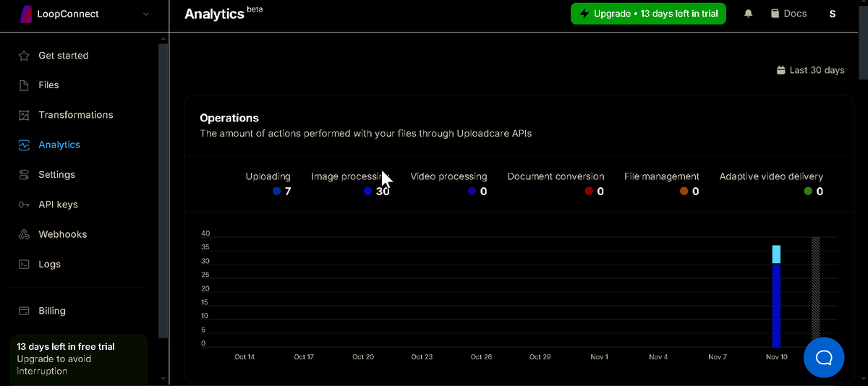Click the LoopConnect project logo
The height and width of the screenshot is (386, 868).
[25, 14]
